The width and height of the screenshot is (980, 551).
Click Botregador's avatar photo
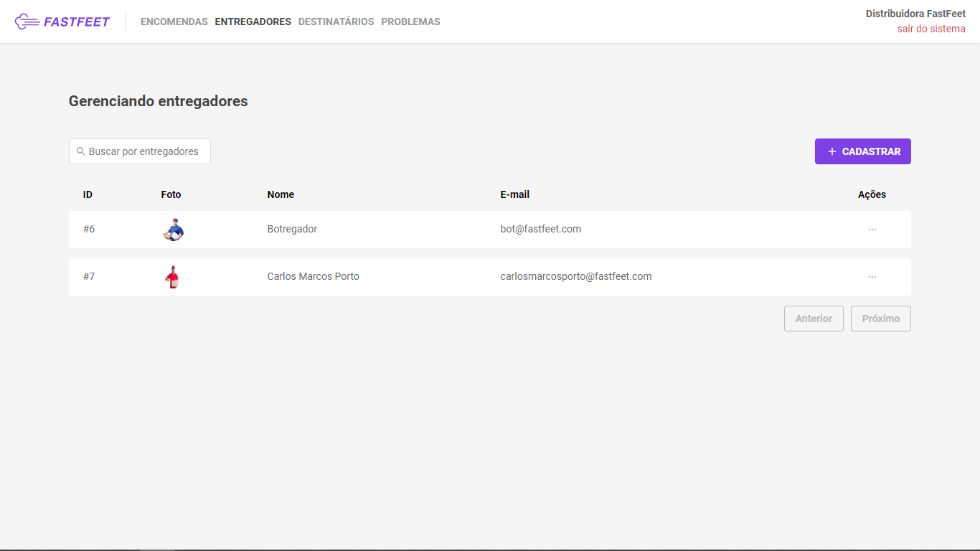click(x=173, y=230)
